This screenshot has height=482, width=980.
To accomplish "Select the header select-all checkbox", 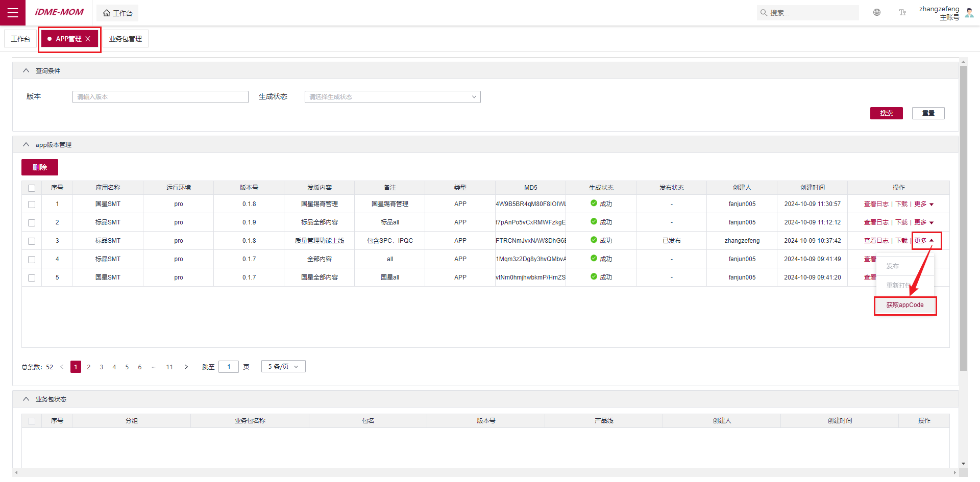I will click(x=32, y=188).
